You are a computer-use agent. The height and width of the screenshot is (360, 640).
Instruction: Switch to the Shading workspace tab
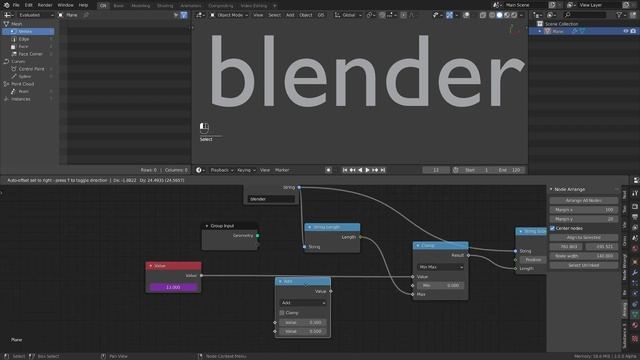point(165,6)
